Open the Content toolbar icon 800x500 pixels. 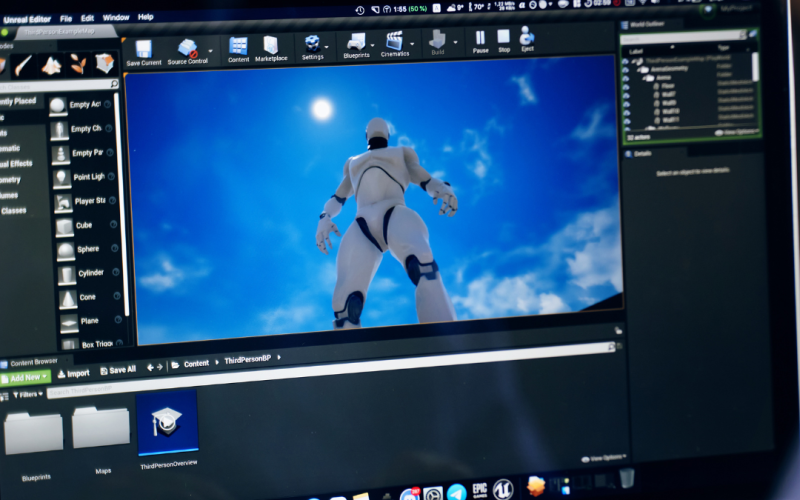238,46
